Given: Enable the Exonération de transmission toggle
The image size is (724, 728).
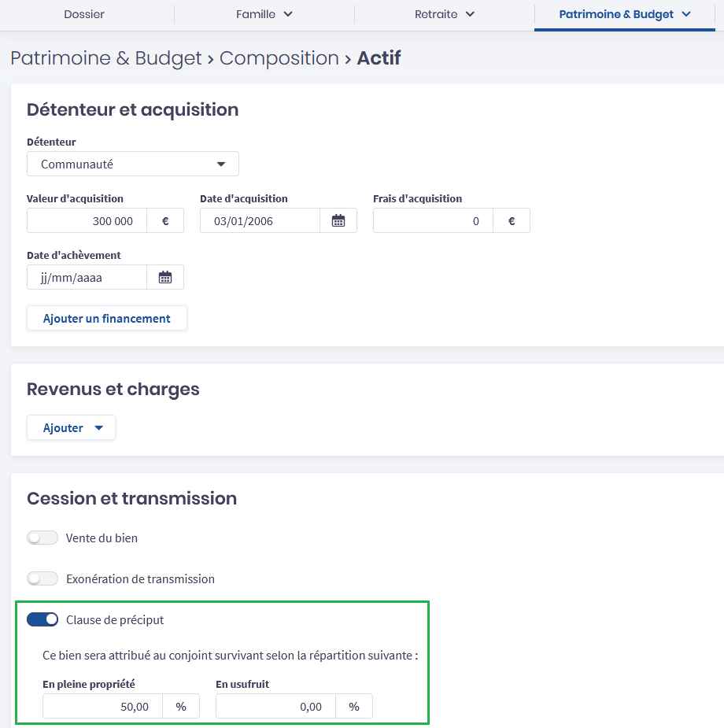Looking at the screenshot, I should tap(42, 579).
